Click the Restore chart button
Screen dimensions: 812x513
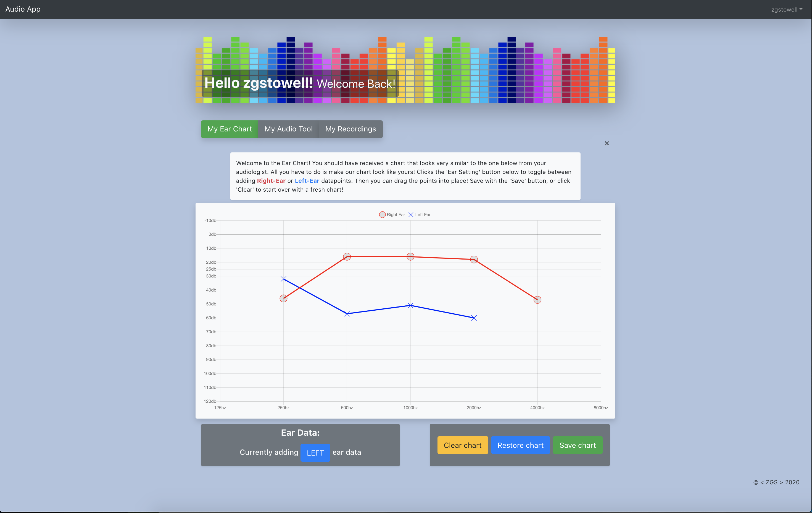520,445
